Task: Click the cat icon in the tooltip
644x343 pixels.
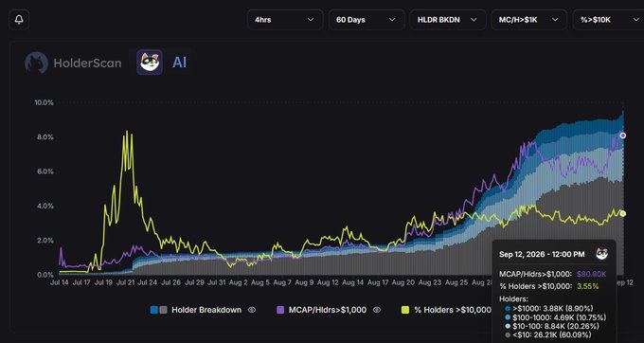Action: 601,254
